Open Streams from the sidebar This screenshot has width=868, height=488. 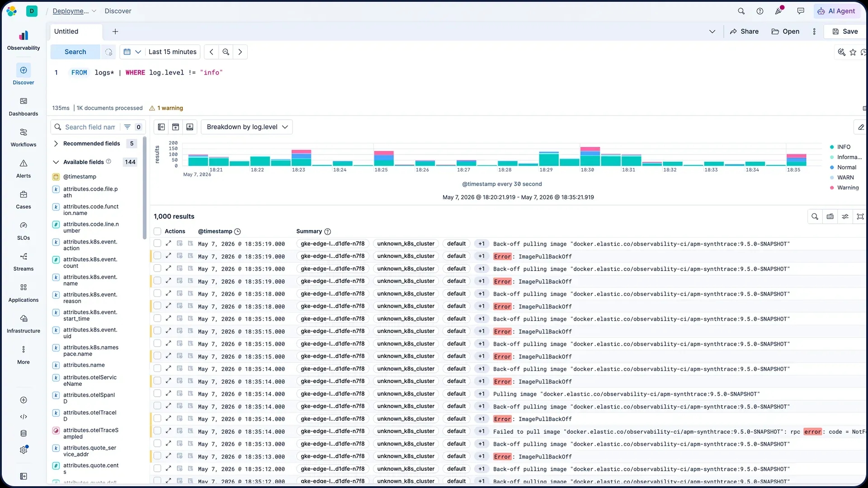coord(24,262)
